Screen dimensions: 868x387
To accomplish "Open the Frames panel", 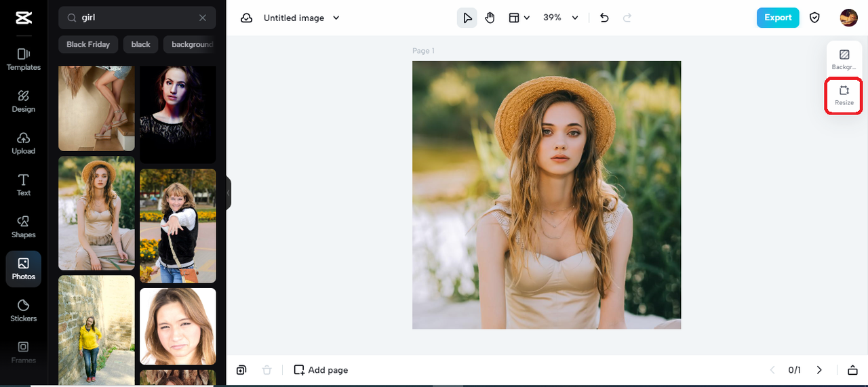I will 23,352.
